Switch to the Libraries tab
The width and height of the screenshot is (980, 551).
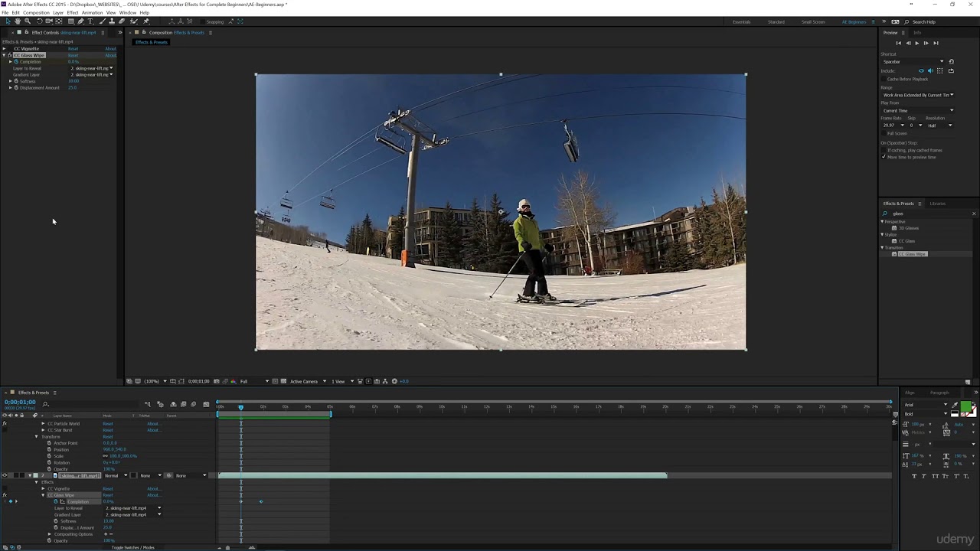click(x=938, y=204)
